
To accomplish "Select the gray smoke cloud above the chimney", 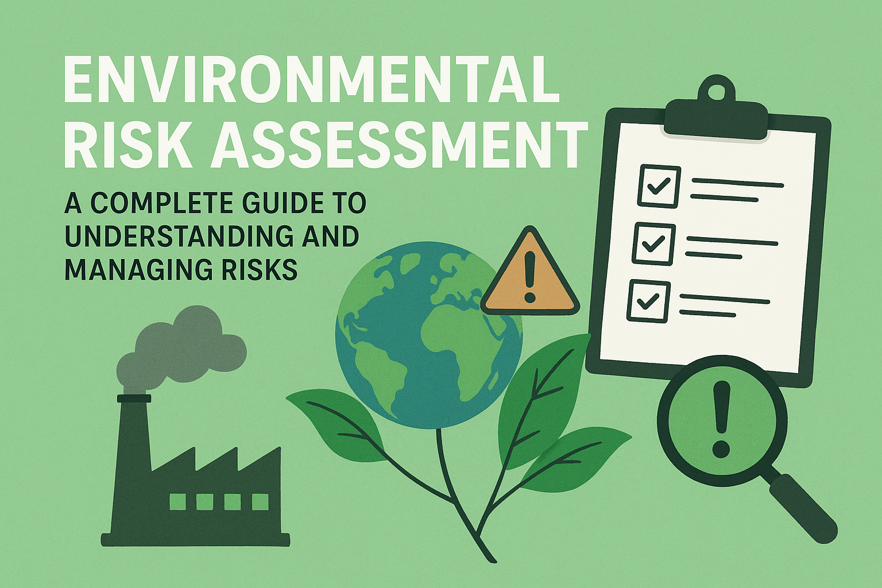I will coord(181,349).
